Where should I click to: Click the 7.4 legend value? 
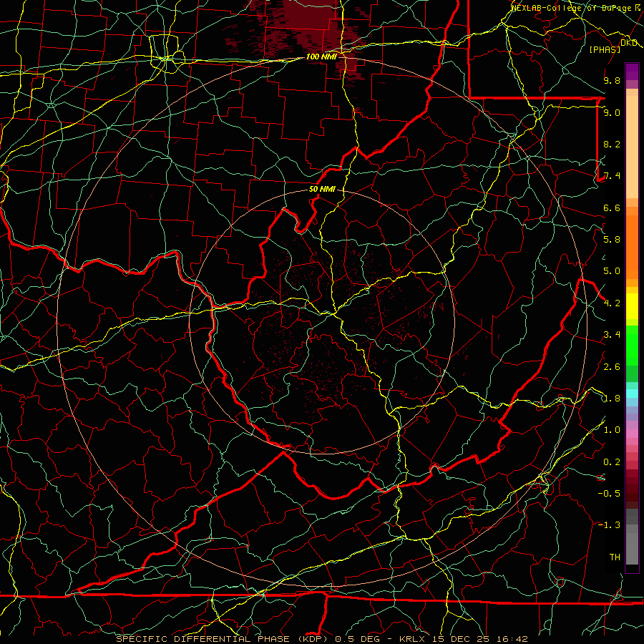(612, 176)
